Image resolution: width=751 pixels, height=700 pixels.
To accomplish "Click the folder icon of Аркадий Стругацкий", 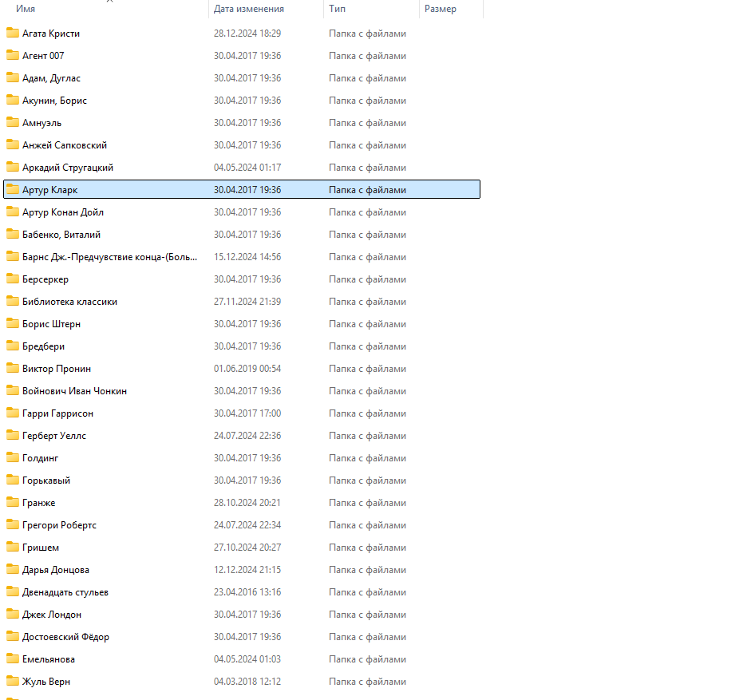I will (13, 167).
